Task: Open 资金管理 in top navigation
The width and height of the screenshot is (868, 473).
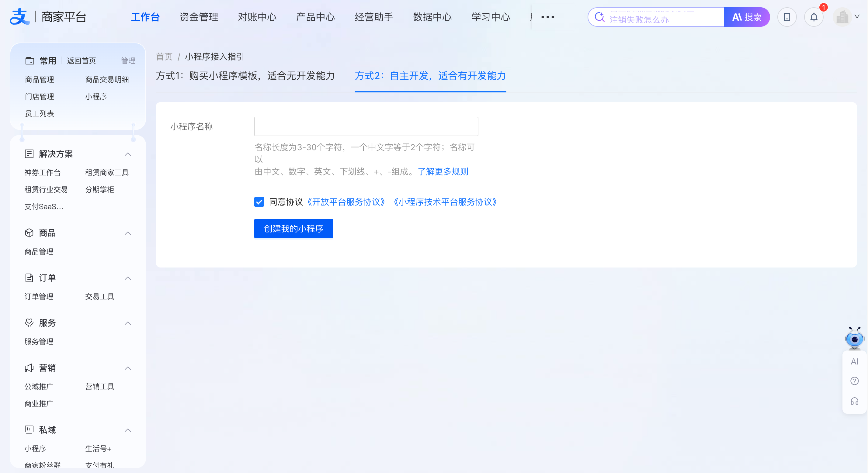Action: pyautogui.click(x=199, y=17)
